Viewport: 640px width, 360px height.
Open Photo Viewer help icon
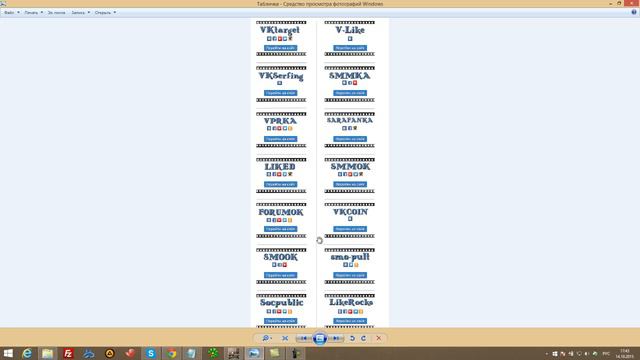coord(634,12)
